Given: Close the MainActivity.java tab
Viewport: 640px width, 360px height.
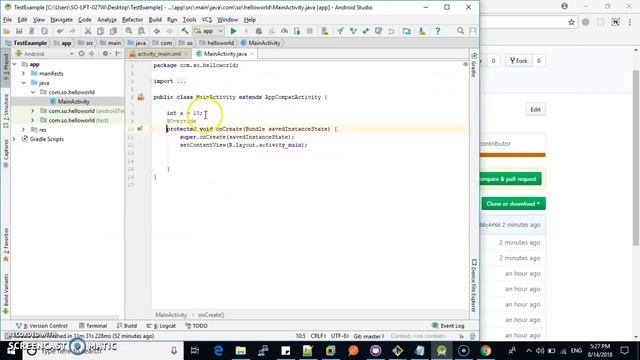Looking at the screenshot, I should coord(252,54).
